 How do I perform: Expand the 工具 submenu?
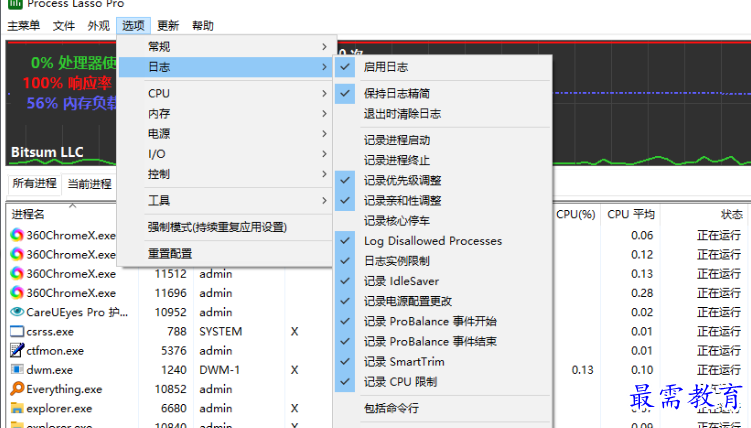[x=225, y=200]
